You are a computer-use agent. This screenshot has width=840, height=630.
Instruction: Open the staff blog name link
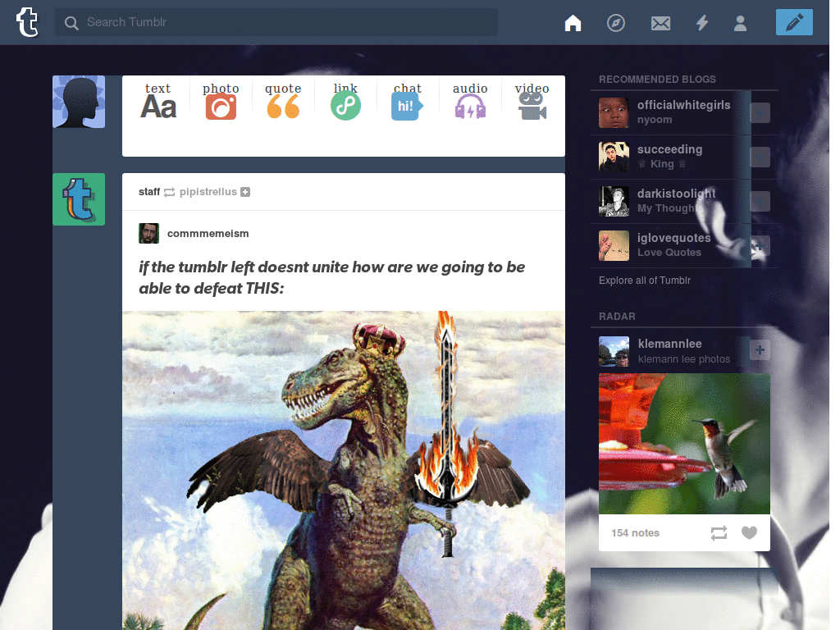[149, 192]
